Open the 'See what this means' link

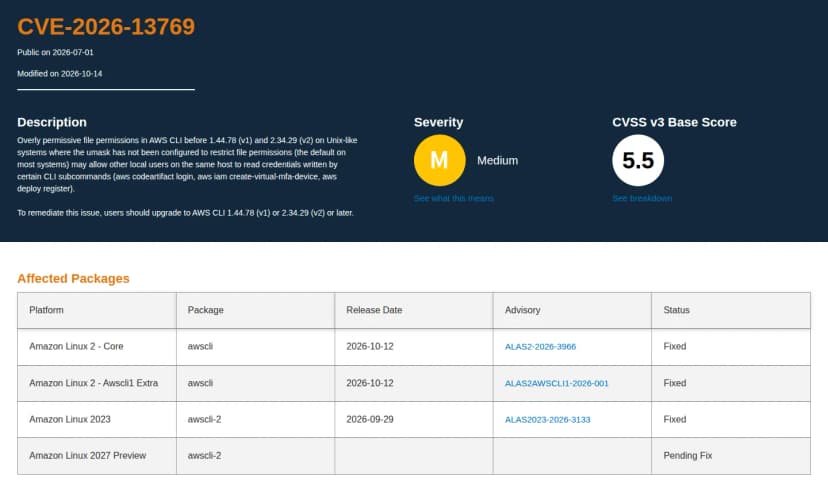click(454, 199)
